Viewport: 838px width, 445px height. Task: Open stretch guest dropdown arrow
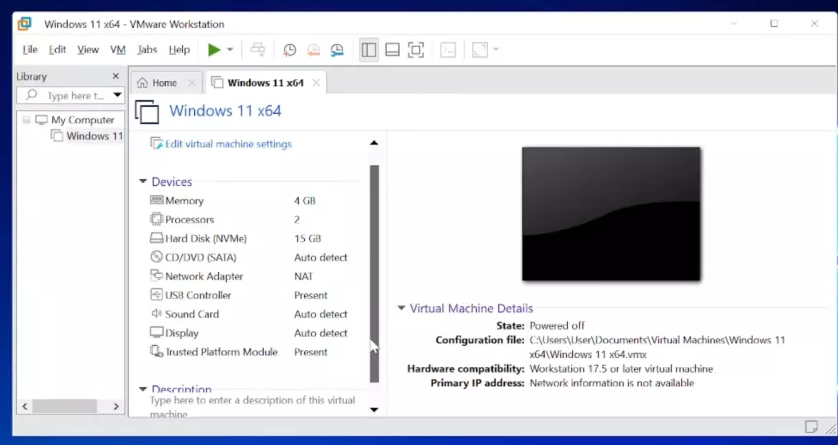coord(495,50)
